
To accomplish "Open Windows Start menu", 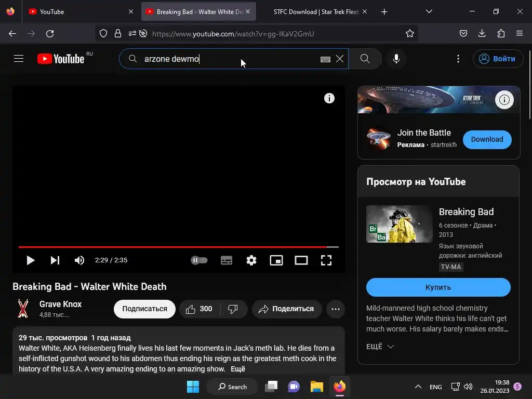I will pos(193,387).
